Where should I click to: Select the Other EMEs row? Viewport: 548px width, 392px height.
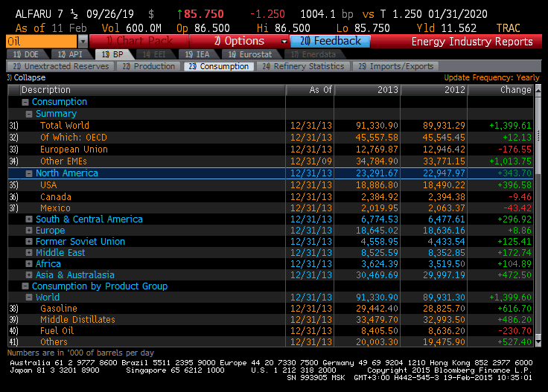click(x=270, y=161)
